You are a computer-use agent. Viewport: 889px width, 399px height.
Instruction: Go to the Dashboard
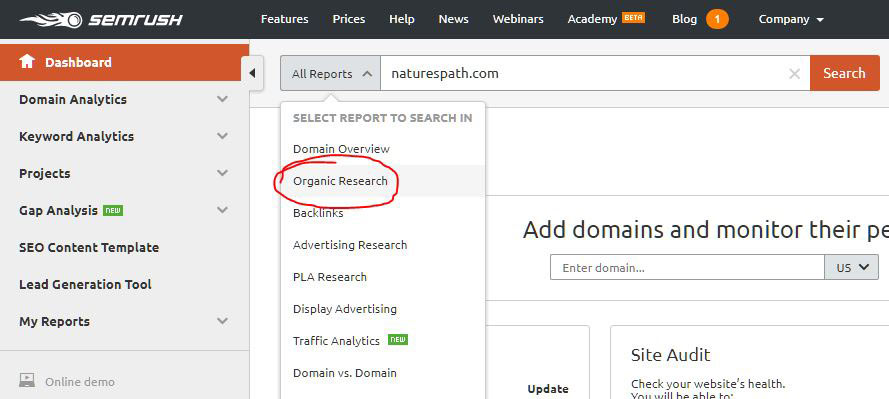(124, 62)
